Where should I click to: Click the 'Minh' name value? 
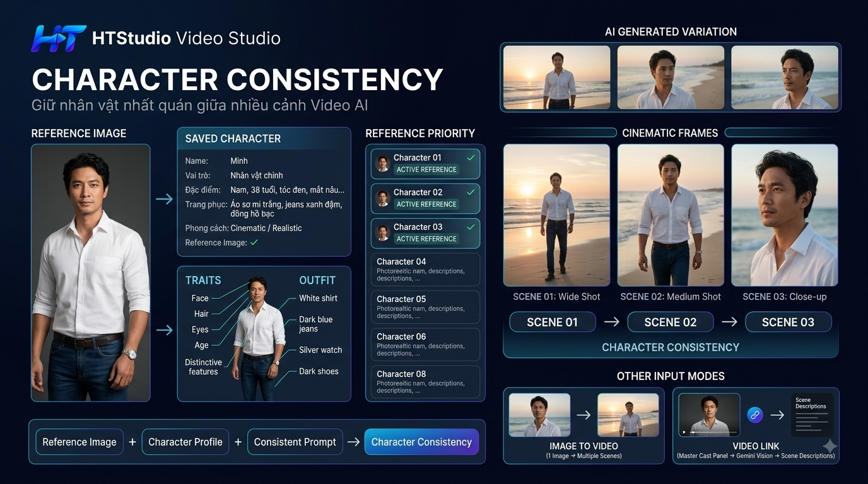tap(239, 161)
